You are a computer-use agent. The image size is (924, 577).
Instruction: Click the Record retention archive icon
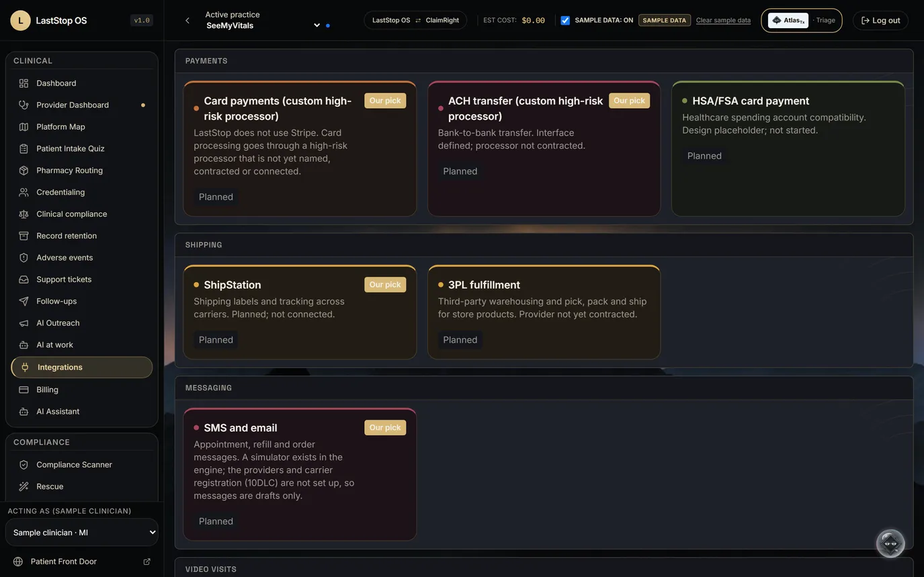tap(24, 236)
